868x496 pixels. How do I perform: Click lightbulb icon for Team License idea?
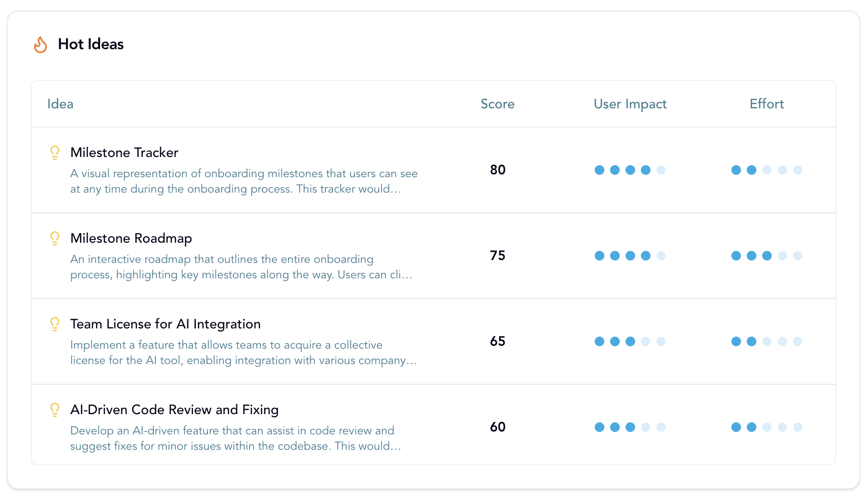coord(55,324)
